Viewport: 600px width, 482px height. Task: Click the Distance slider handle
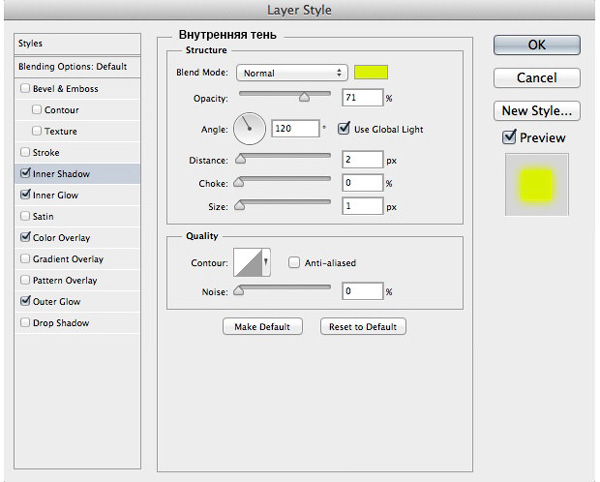click(x=240, y=159)
